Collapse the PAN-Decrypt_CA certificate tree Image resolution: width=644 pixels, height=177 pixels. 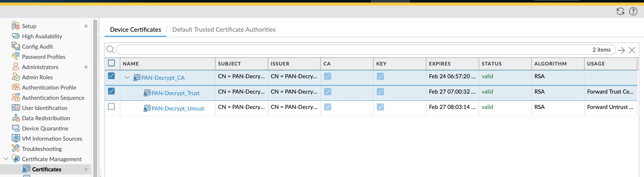point(127,77)
